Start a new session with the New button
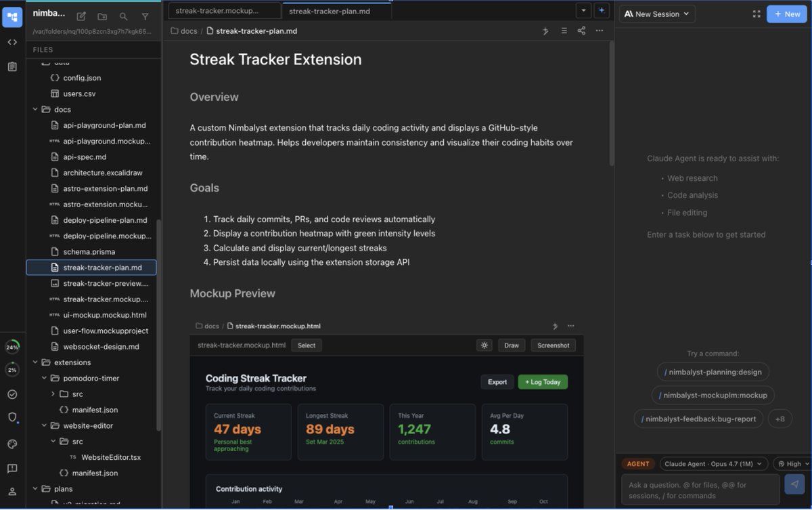812x510 pixels. (787, 14)
